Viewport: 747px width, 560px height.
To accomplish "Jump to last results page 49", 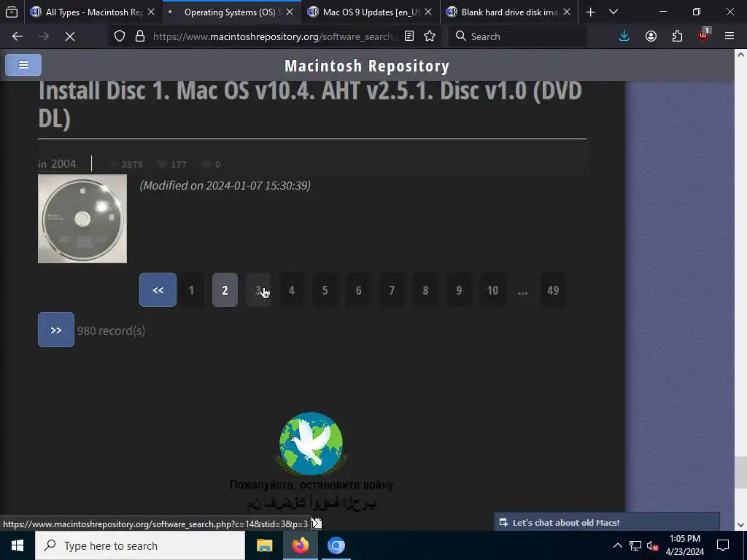I will pos(553,290).
